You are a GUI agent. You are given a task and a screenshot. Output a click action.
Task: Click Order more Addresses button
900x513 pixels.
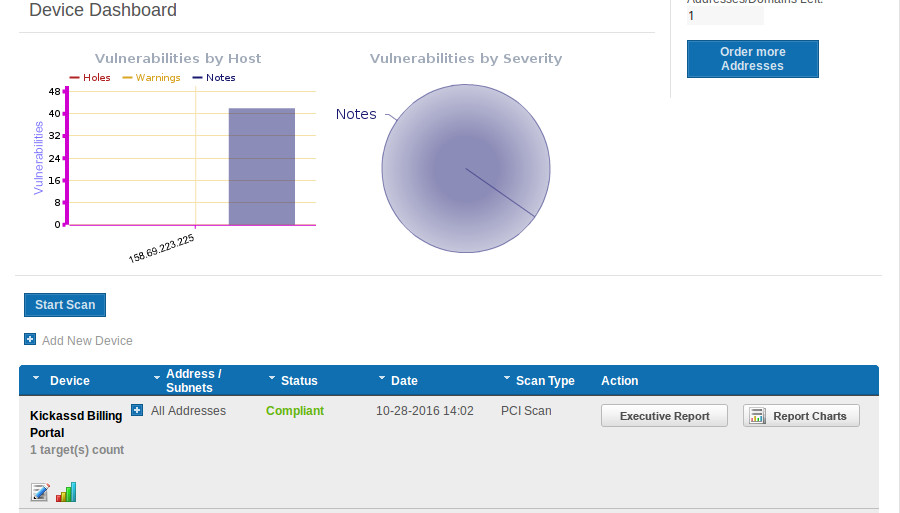(752, 59)
